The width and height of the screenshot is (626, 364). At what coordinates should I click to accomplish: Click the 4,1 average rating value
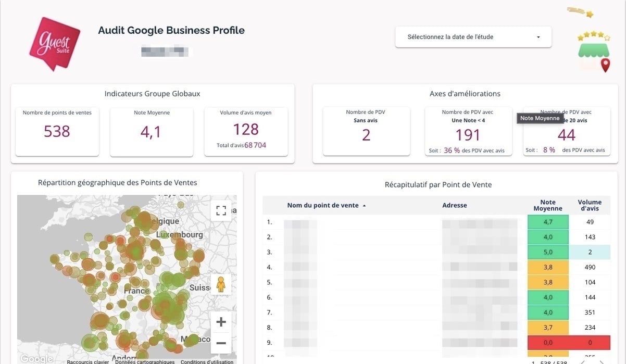tap(151, 132)
